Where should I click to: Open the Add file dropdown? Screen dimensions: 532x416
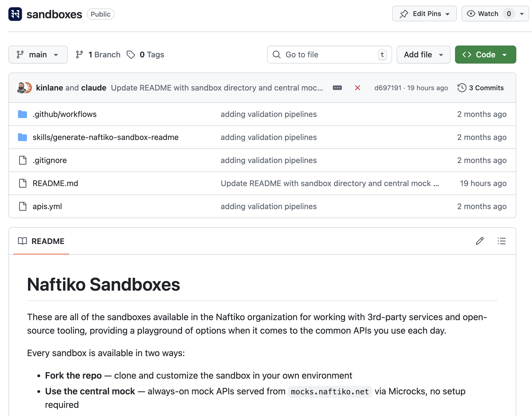click(x=423, y=55)
